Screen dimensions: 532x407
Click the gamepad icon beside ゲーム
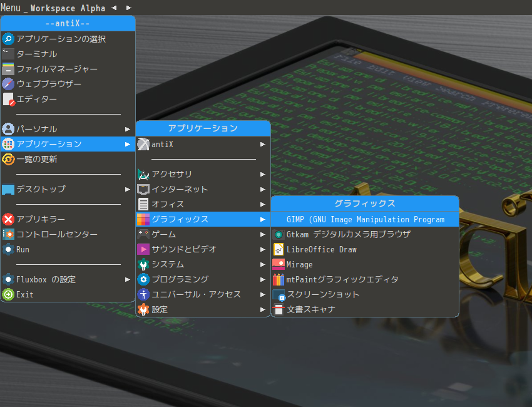click(x=143, y=234)
